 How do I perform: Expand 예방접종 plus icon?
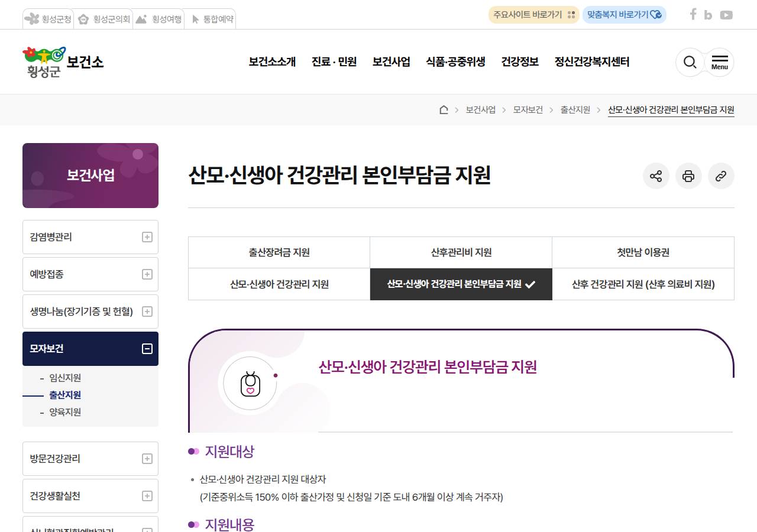147,274
